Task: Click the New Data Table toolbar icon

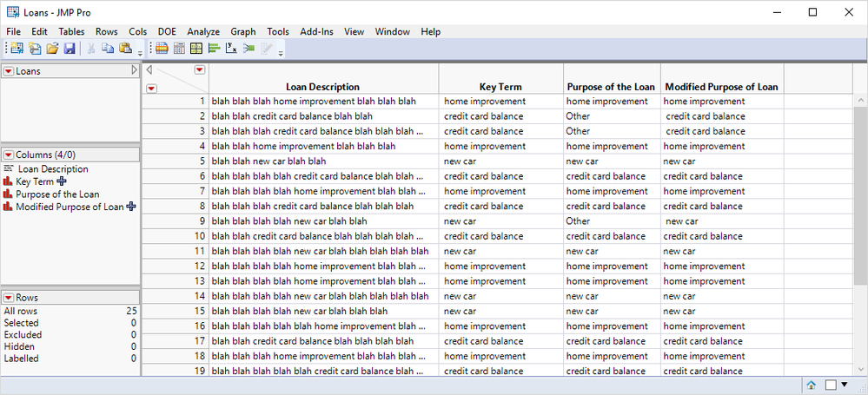Action: (17, 49)
